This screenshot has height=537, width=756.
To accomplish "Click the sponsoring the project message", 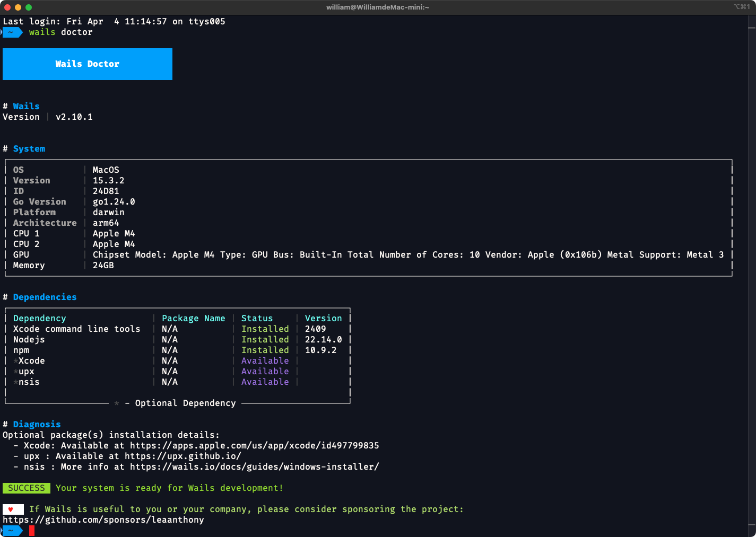I will pyautogui.click(x=247, y=509).
